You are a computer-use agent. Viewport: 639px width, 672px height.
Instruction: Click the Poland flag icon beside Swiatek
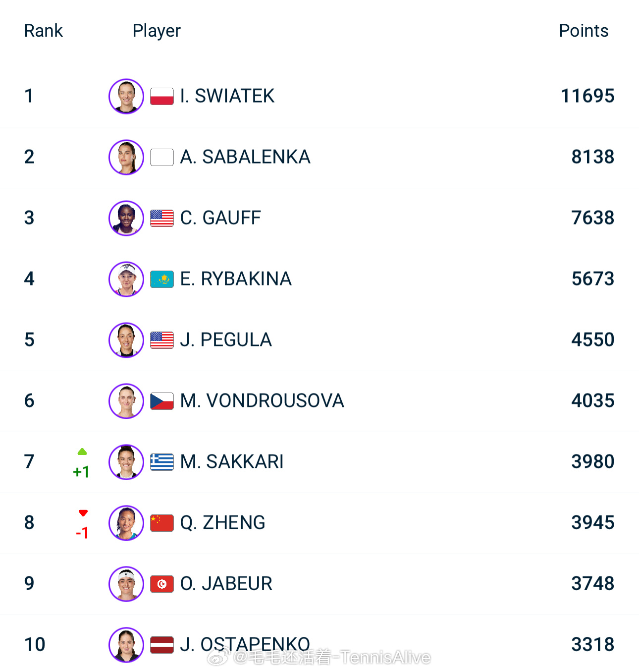coord(161,96)
